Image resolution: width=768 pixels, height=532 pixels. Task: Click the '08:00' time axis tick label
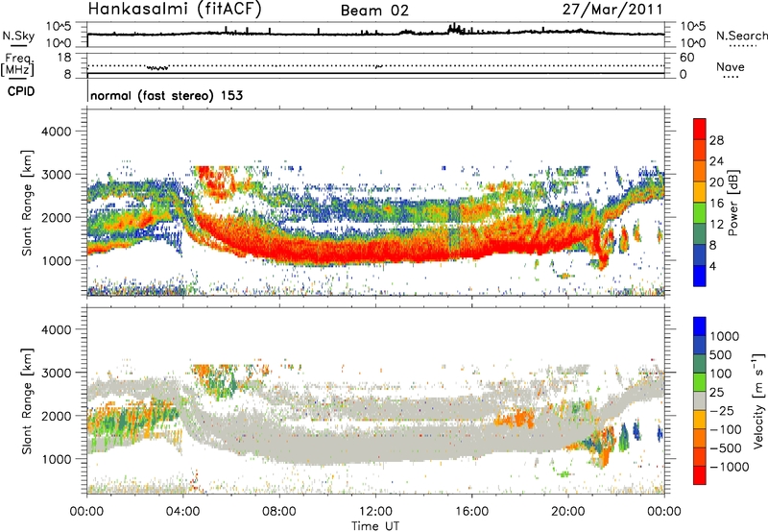[x=279, y=512]
